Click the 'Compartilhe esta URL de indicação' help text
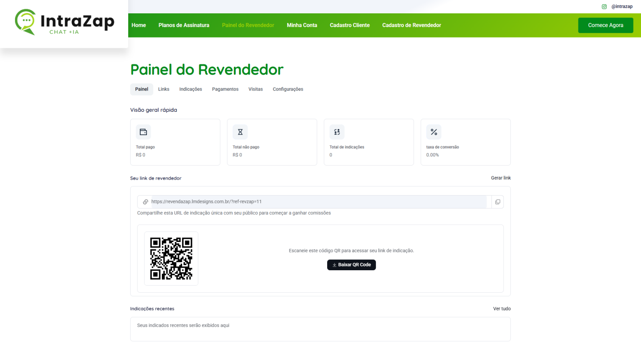This screenshot has height=364, width=641. click(x=234, y=213)
